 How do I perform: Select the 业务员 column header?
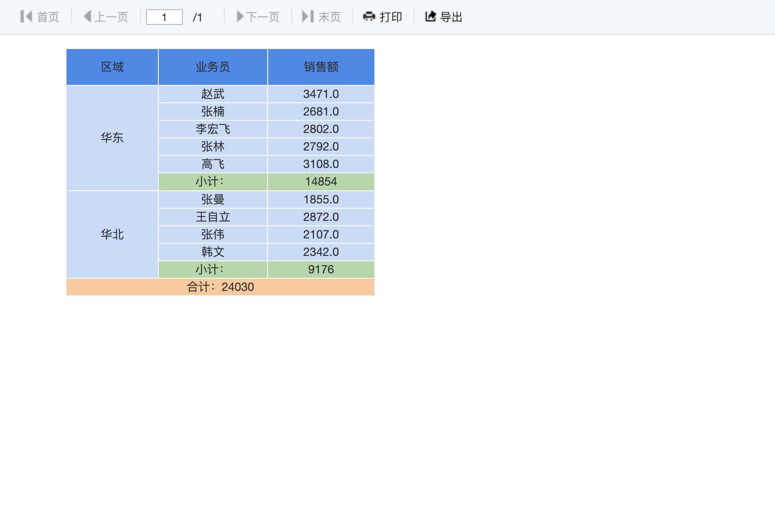click(x=213, y=67)
